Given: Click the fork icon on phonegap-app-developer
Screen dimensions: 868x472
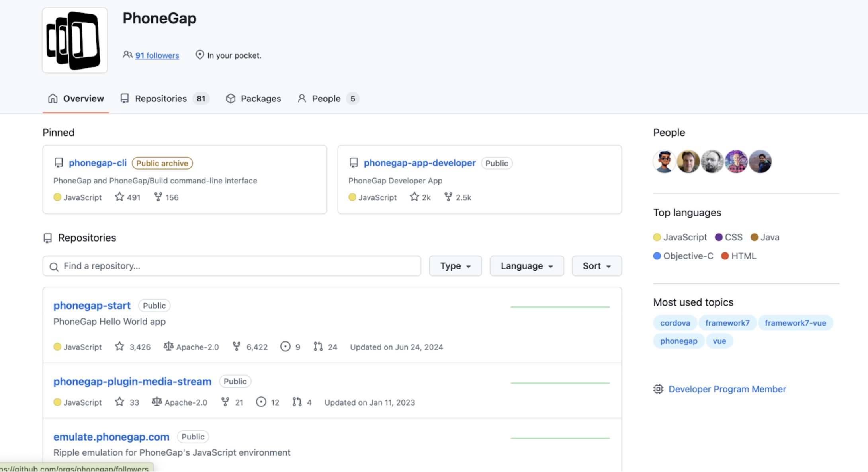Looking at the screenshot, I should click(448, 197).
